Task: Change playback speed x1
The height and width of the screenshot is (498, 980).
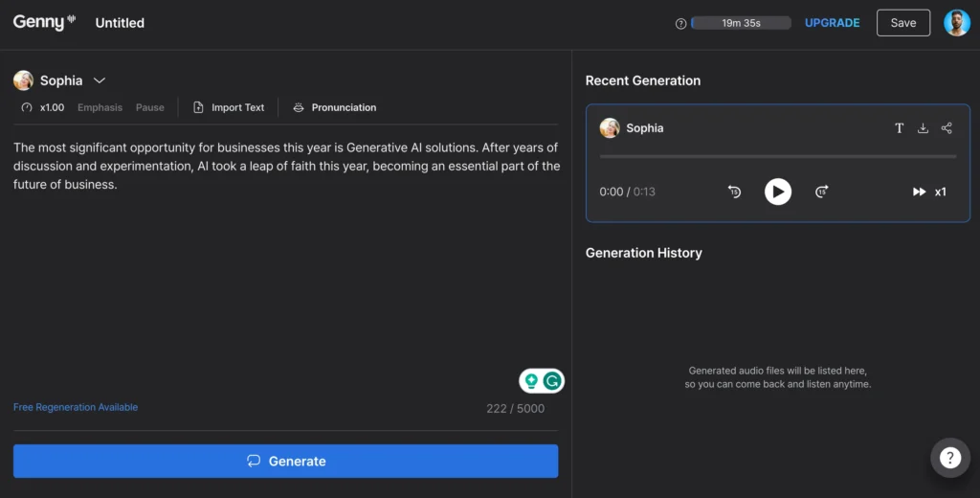Action: click(x=929, y=192)
